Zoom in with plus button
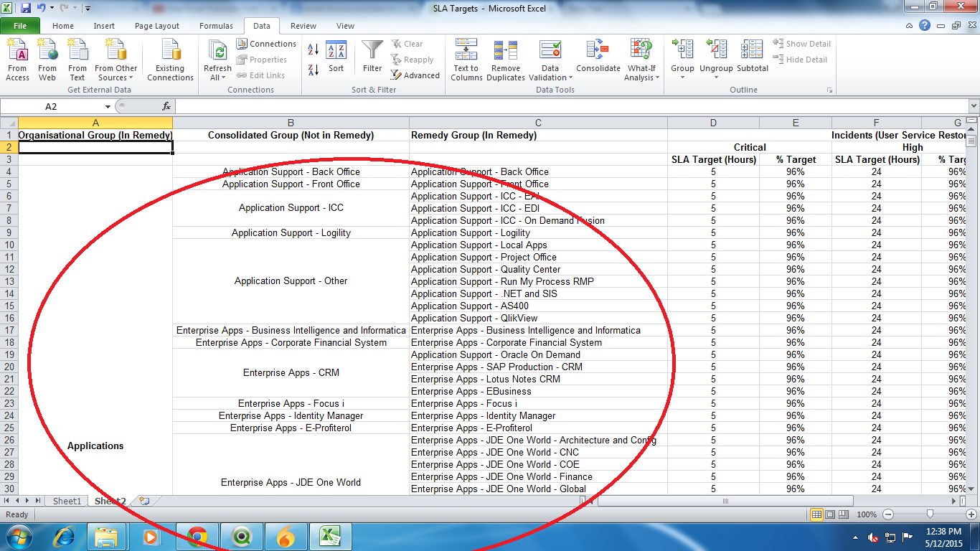Image resolution: width=980 pixels, height=551 pixels. 971,514
